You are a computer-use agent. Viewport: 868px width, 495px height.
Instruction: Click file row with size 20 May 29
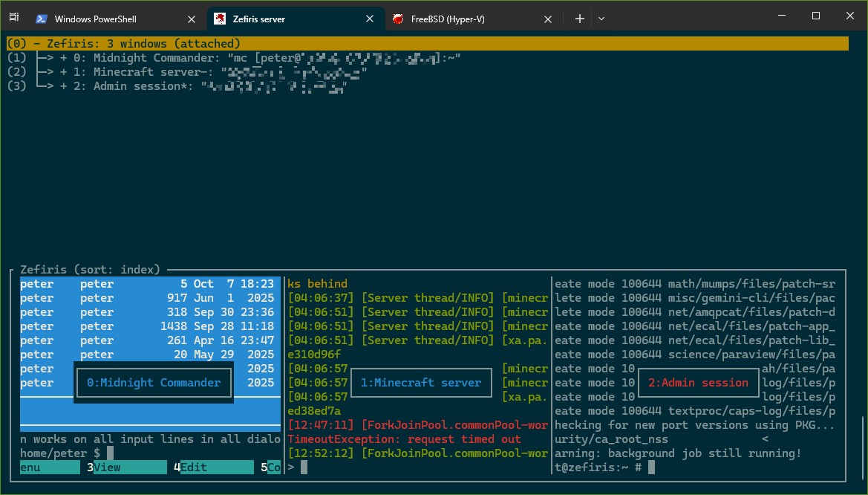[x=150, y=355]
